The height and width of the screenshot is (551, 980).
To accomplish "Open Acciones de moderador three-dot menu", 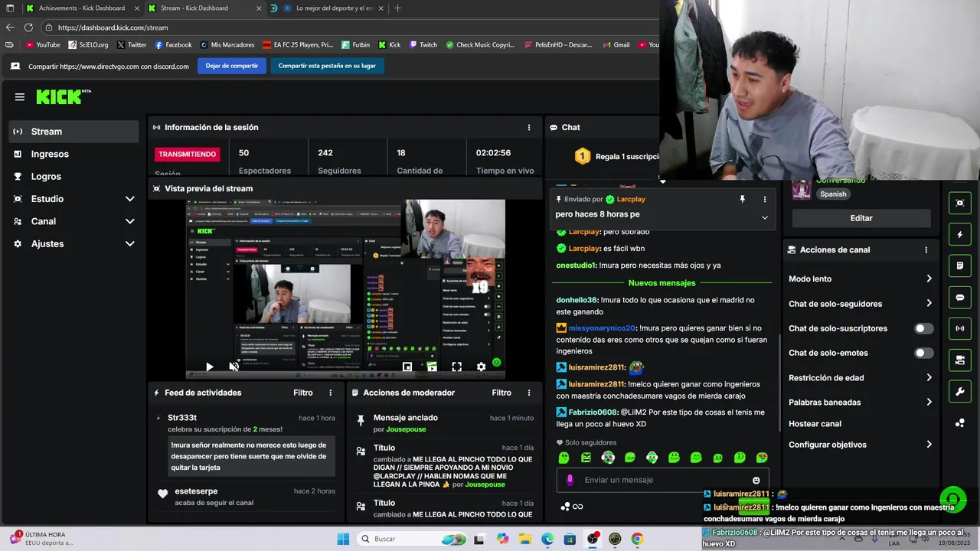I will coord(528,393).
